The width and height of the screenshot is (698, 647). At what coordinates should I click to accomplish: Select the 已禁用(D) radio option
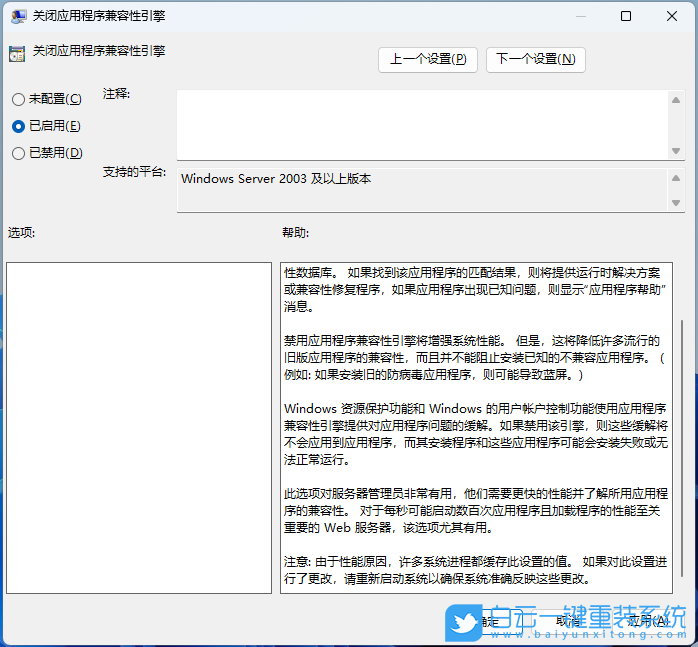click(47, 153)
